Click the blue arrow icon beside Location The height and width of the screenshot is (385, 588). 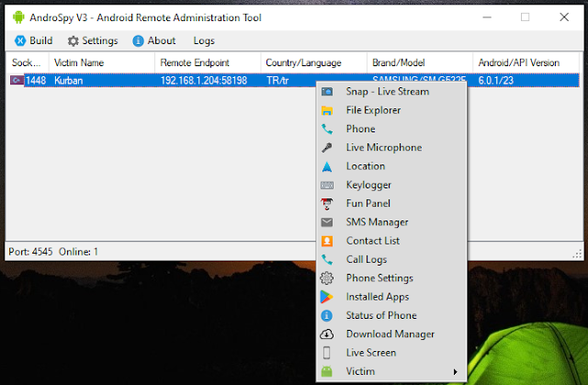tap(327, 166)
